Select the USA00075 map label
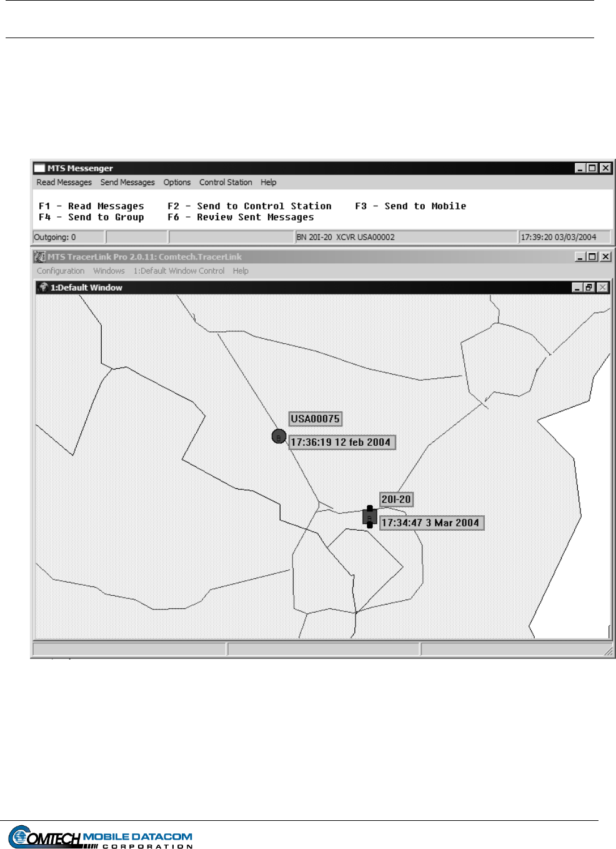Screen dimensions: 616x849 315,419
